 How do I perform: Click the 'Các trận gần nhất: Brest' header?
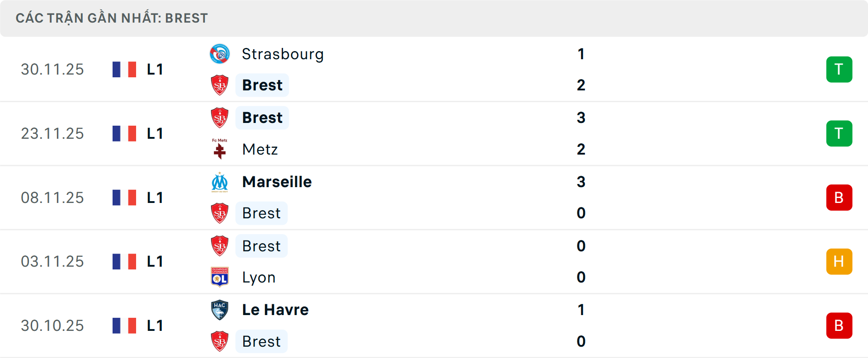(x=112, y=18)
